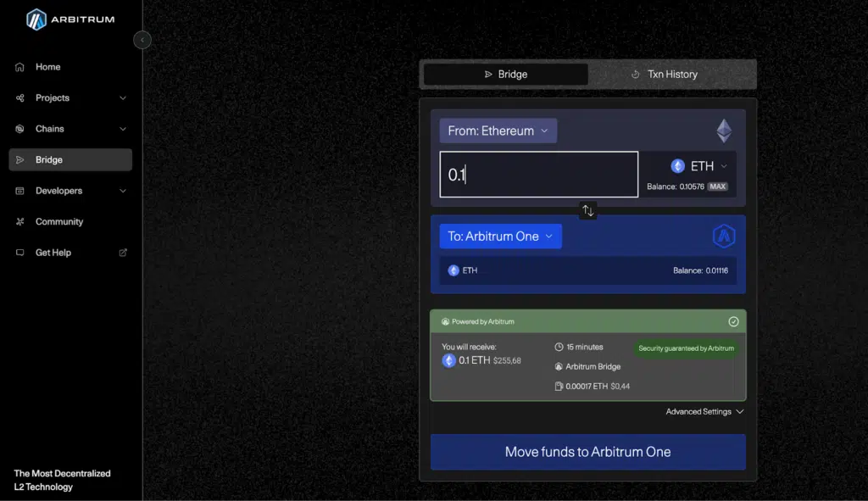868x501 pixels.
Task: Click the Arbitrum logo in the sidebar
Action: [70, 19]
